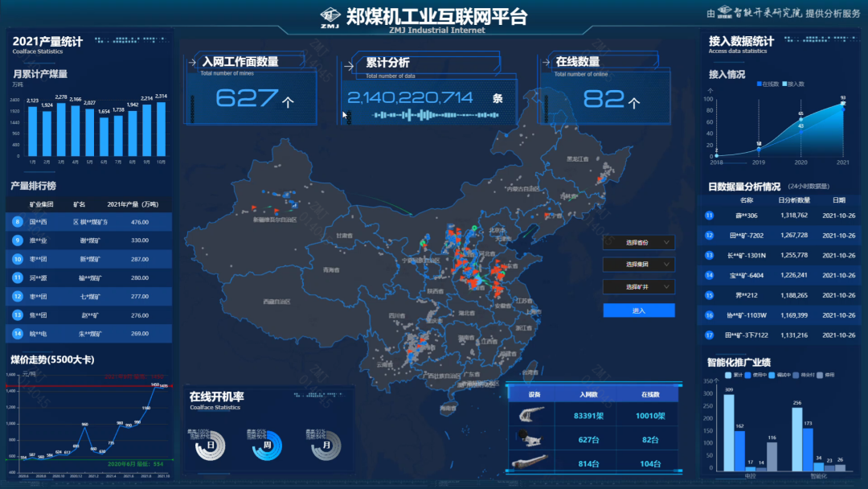Click the 2020 data point labeled 43
This screenshot has height=489, width=868.
click(x=801, y=132)
